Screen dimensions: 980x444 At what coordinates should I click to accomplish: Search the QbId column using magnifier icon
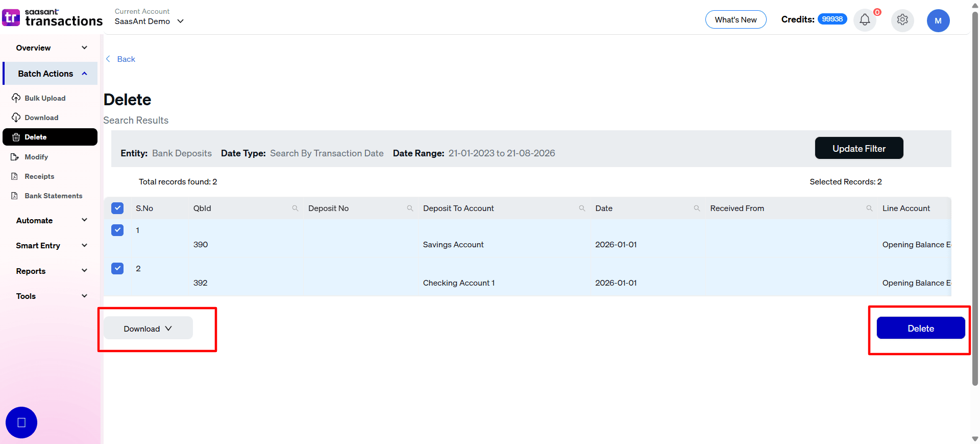tap(295, 208)
